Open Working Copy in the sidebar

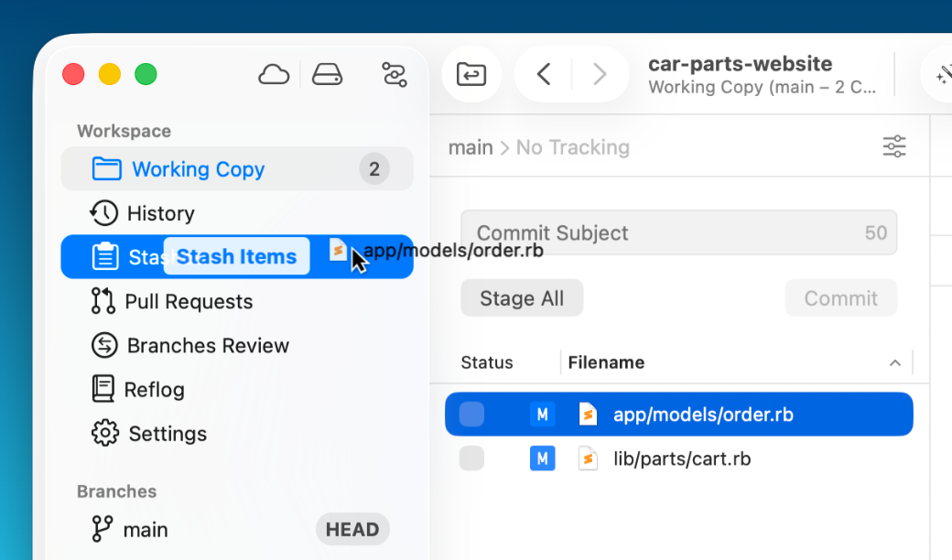[237, 168]
